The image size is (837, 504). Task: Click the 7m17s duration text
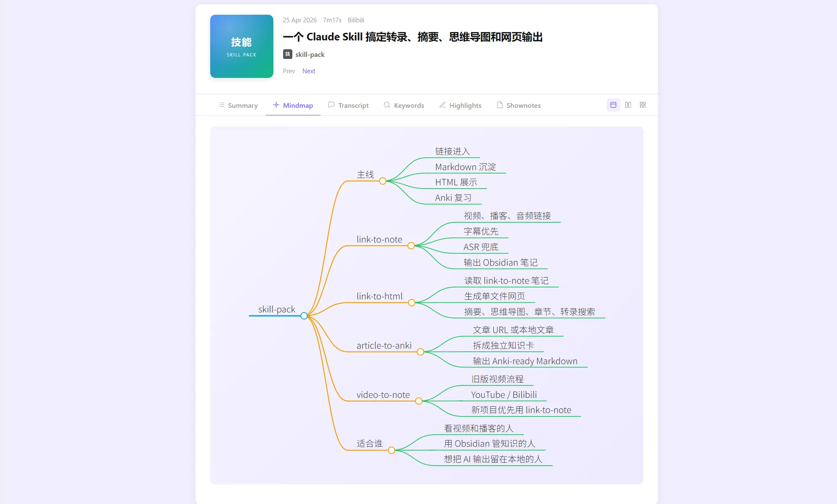pos(332,20)
